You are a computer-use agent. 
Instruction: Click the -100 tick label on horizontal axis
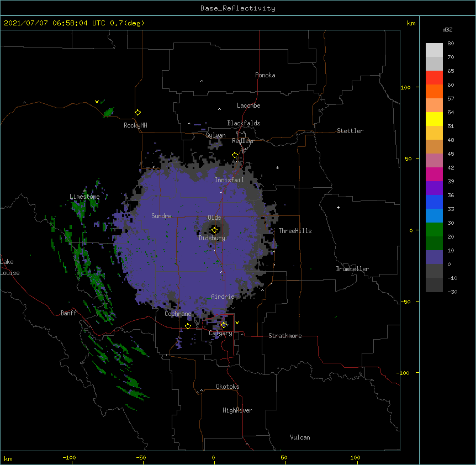[x=69, y=457]
